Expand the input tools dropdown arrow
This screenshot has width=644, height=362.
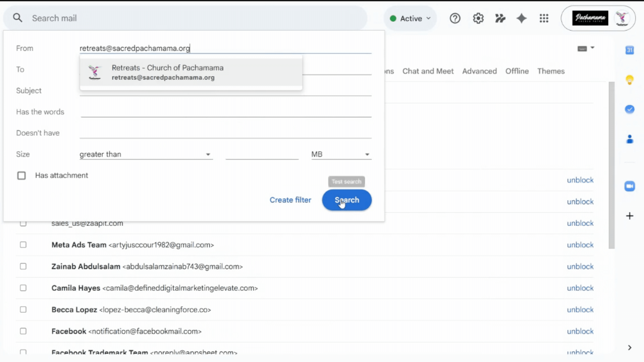[592, 48]
